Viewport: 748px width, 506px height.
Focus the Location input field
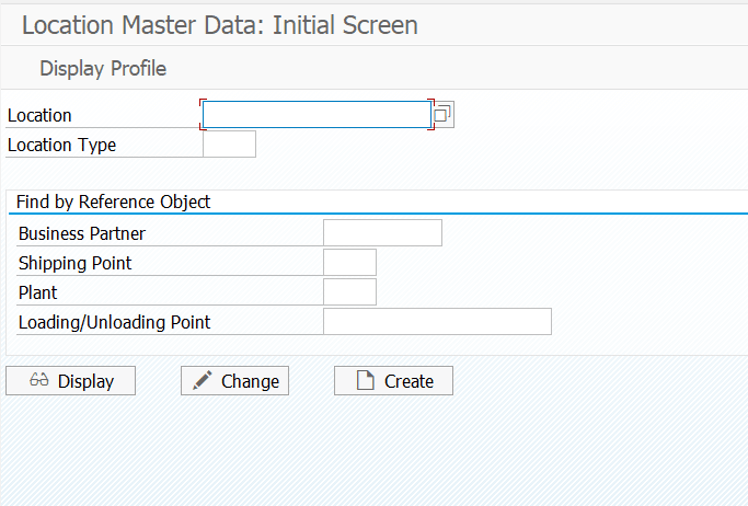(317, 114)
